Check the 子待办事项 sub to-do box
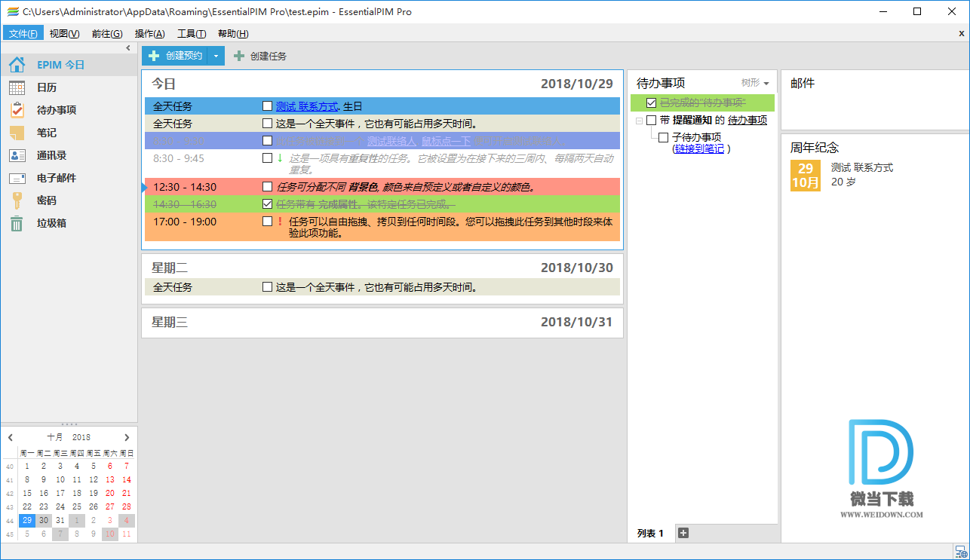The width and height of the screenshot is (970, 560). point(664,137)
